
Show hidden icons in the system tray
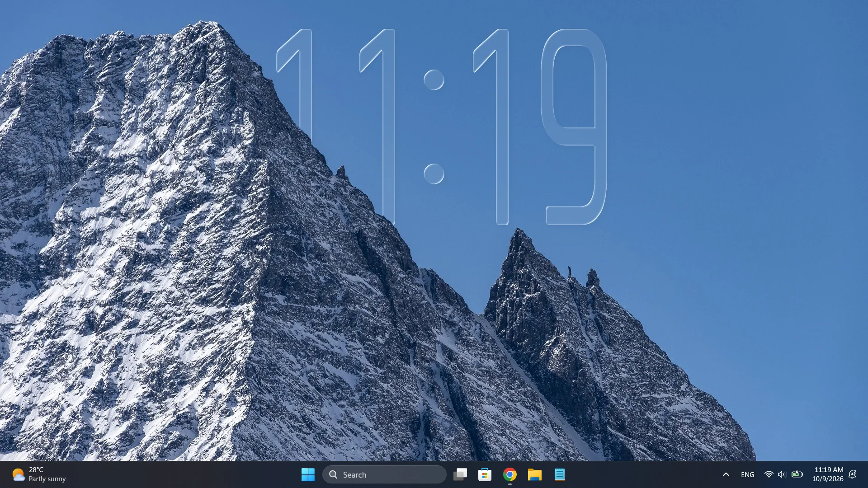(x=726, y=474)
